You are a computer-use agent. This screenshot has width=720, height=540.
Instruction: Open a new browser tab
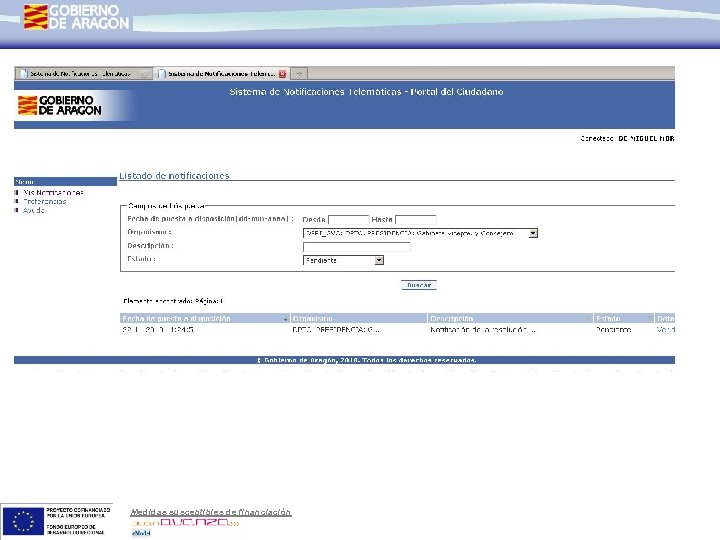tap(299, 73)
